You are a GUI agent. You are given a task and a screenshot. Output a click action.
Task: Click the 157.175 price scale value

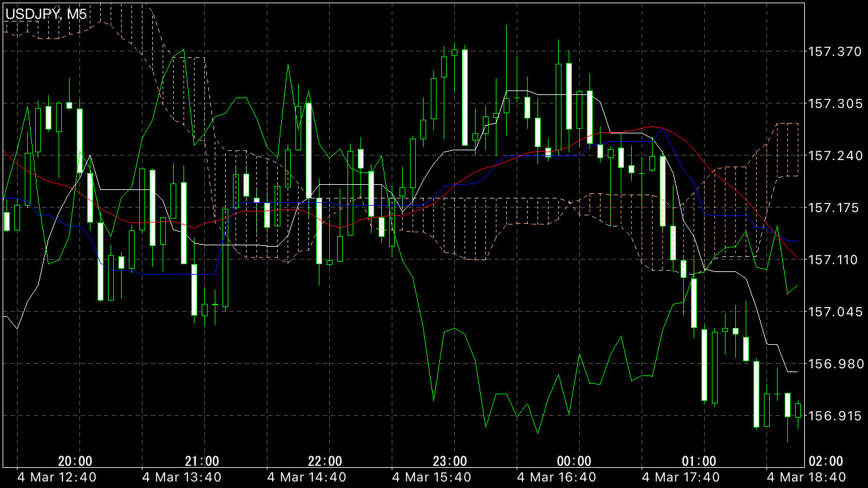tap(833, 208)
